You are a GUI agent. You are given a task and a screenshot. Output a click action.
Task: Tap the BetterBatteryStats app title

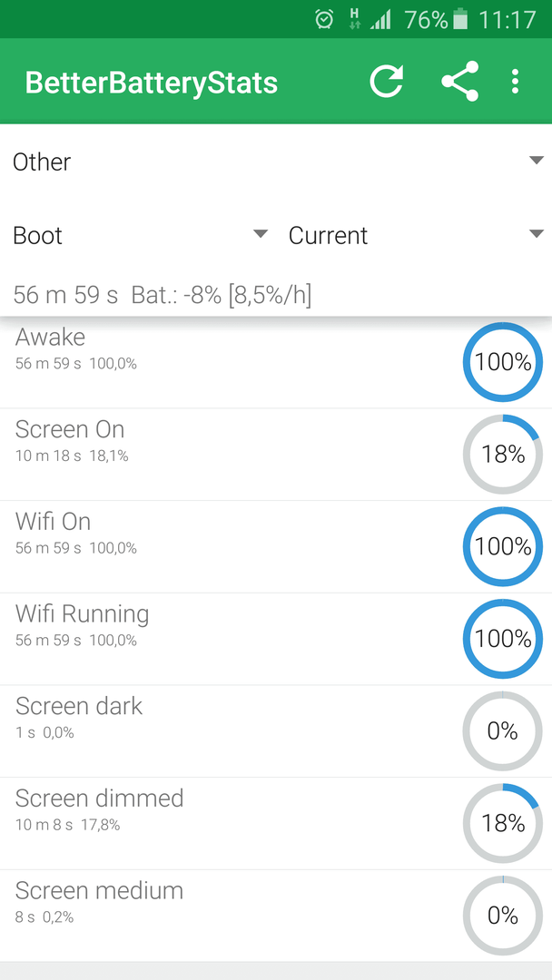(x=152, y=83)
